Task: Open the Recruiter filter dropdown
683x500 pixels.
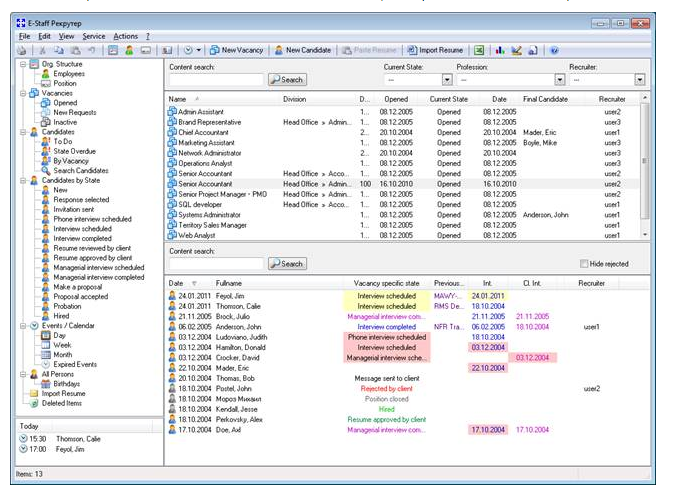Action: click(x=639, y=80)
